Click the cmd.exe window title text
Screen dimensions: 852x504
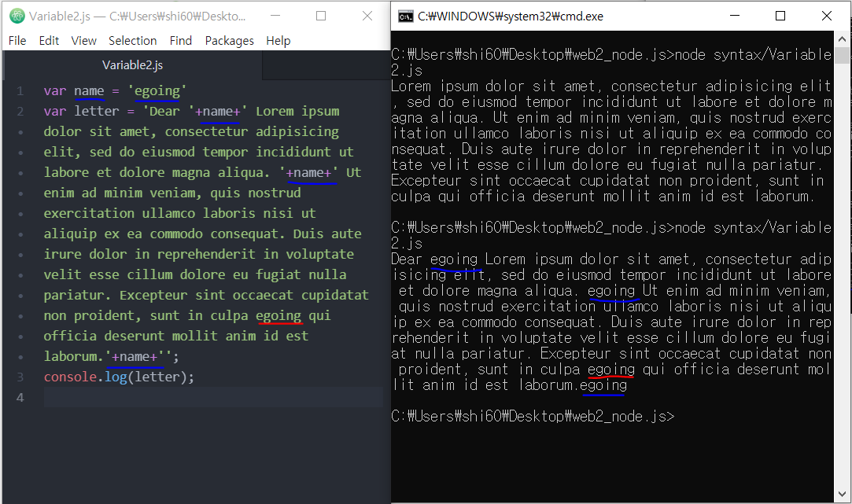click(x=511, y=17)
